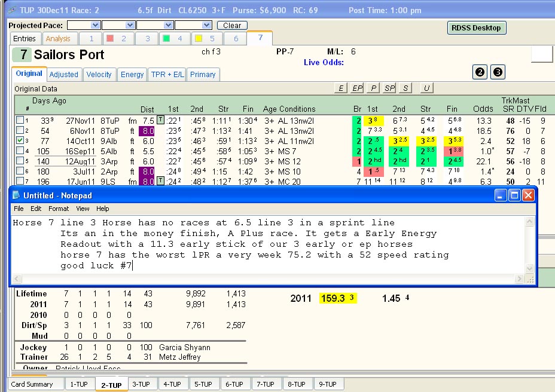The height and width of the screenshot is (392, 555).
Task: Click the P running style button
Action: tap(373, 88)
